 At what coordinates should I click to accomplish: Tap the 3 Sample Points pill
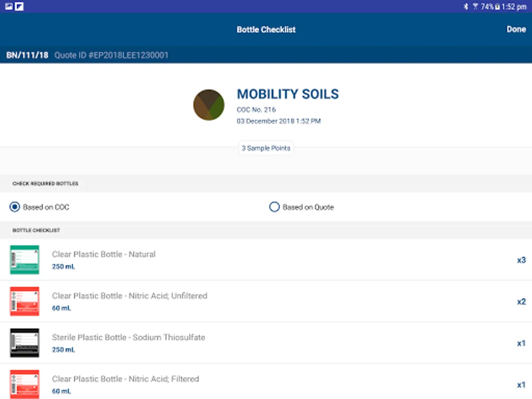(x=266, y=148)
